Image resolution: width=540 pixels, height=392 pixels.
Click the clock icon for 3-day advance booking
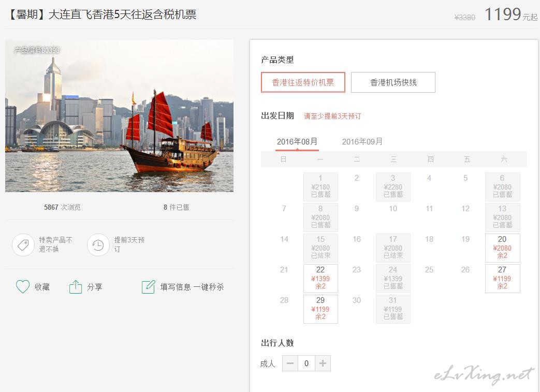(x=98, y=245)
